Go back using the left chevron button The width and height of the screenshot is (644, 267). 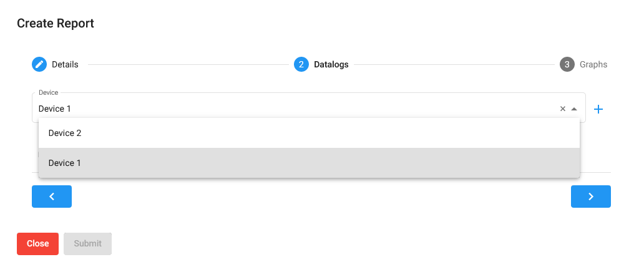coord(52,197)
